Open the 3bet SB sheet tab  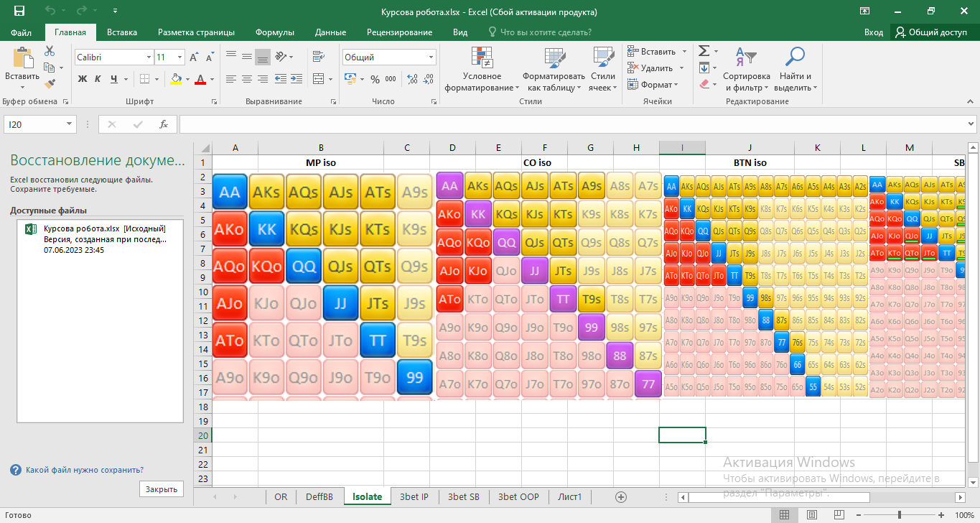[464, 496]
